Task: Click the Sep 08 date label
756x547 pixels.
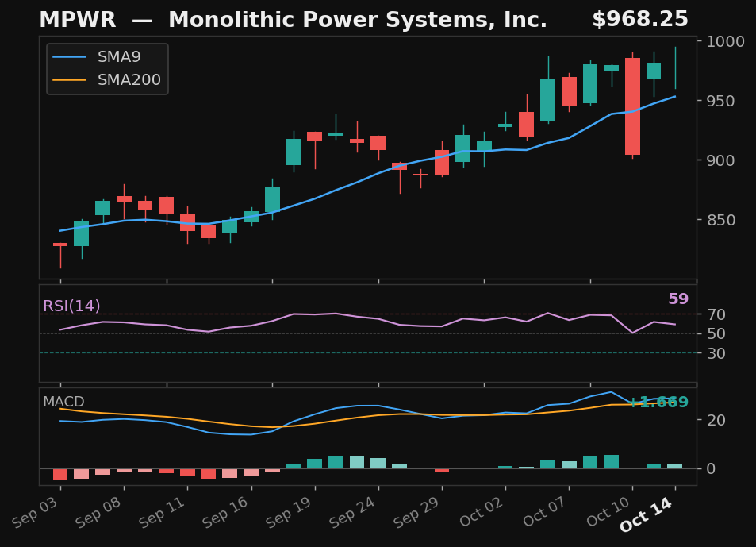Action: coord(99,512)
